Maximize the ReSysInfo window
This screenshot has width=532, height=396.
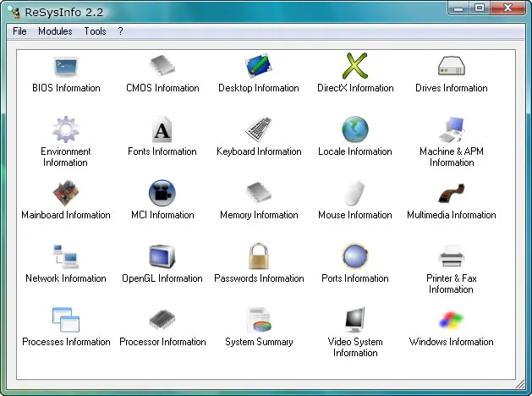point(480,8)
